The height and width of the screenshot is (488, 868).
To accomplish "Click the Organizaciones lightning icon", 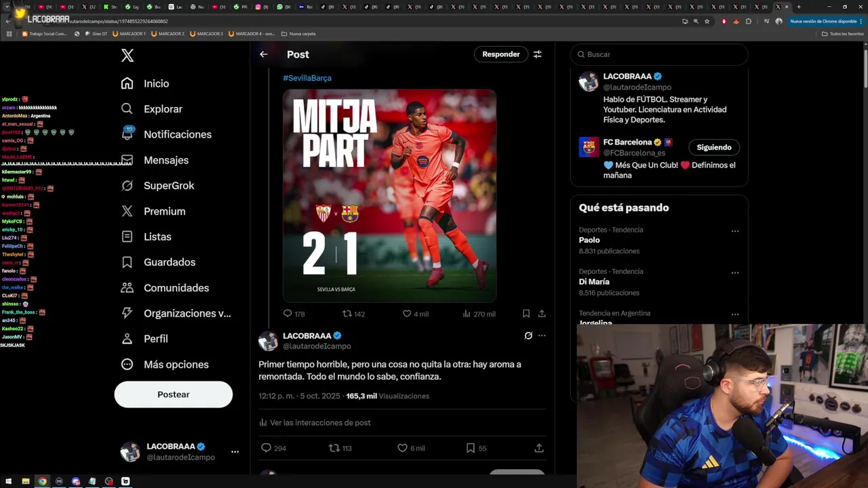I will pyautogui.click(x=127, y=313).
